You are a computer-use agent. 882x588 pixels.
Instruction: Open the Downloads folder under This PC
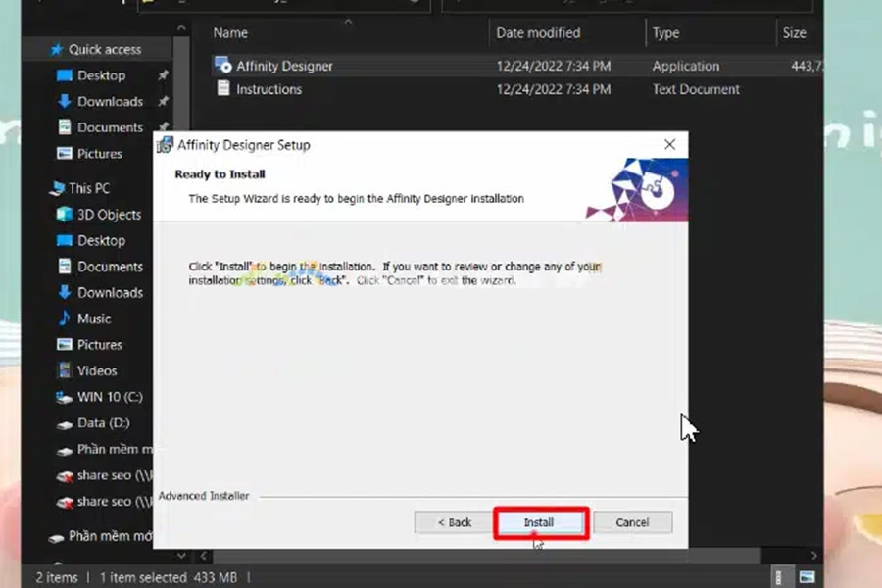pyautogui.click(x=110, y=293)
